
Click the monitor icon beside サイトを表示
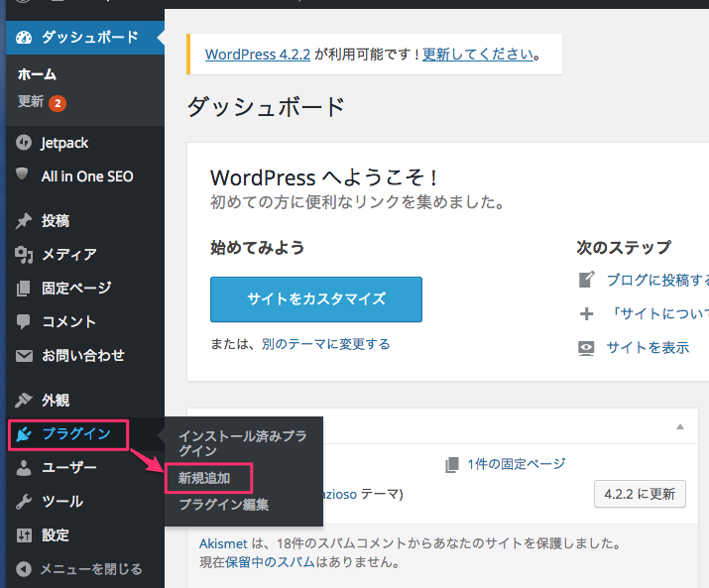(x=586, y=348)
